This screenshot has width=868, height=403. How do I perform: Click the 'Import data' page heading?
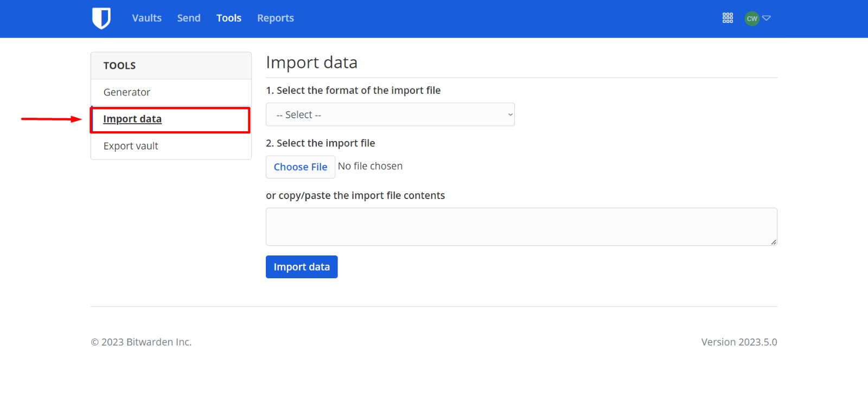pyautogui.click(x=311, y=63)
